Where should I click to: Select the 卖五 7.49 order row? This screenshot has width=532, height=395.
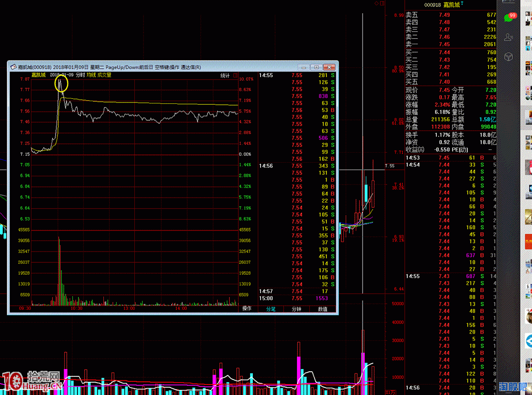(x=451, y=15)
